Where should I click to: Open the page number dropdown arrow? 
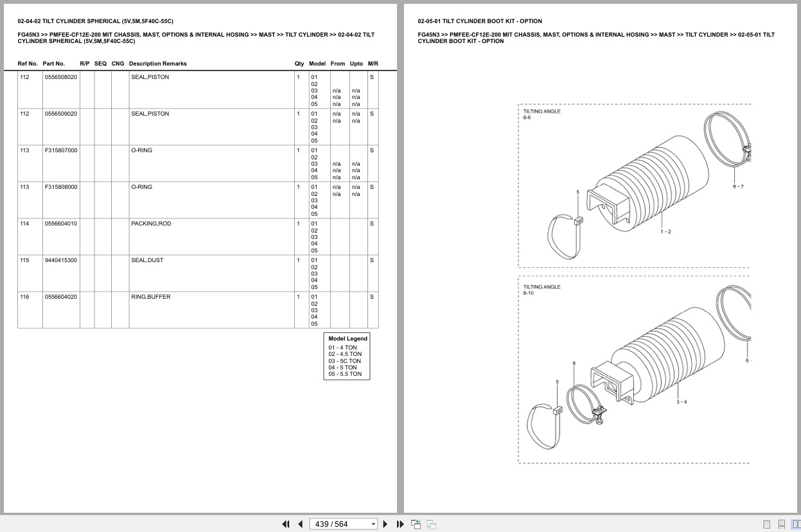tap(373, 524)
